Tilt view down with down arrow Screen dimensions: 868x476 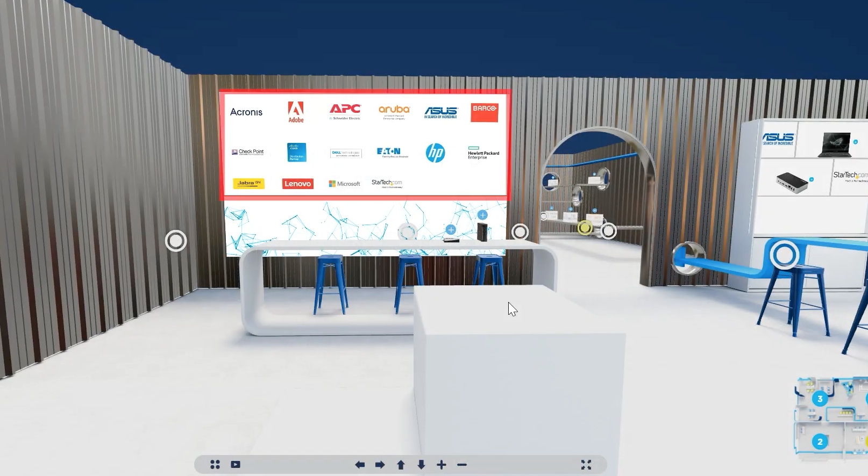[x=421, y=465]
